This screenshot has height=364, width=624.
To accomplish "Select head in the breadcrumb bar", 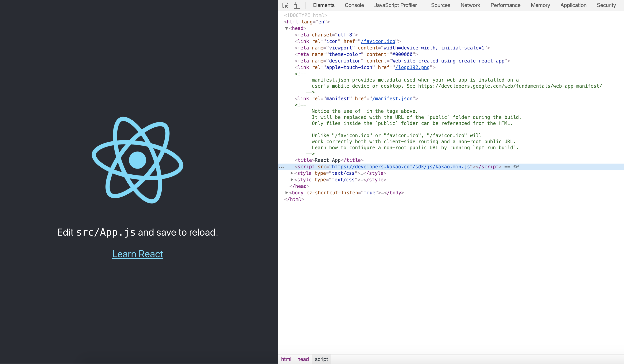I will pos(303,359).
